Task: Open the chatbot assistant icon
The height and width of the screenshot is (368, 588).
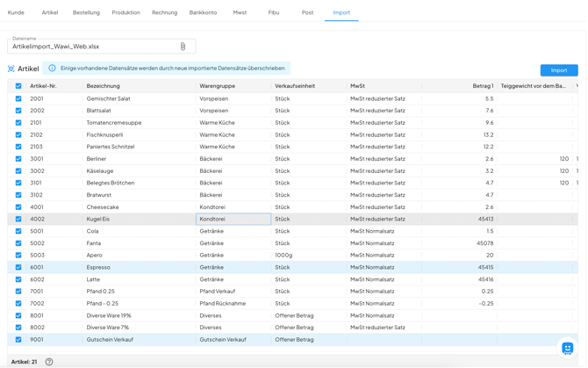Action: [x=567, y=349]
